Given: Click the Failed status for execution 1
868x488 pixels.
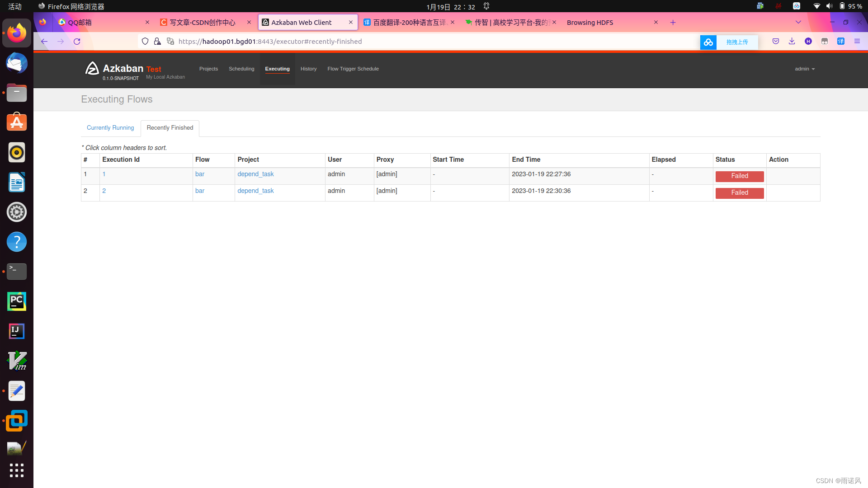Looking at the screenshot, I should [739, 176].
